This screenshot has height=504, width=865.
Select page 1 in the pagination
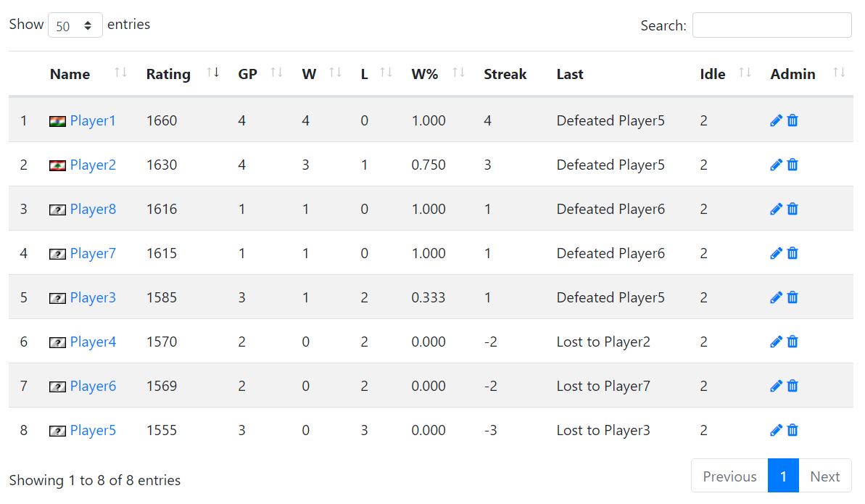click(x=783, y=476)
